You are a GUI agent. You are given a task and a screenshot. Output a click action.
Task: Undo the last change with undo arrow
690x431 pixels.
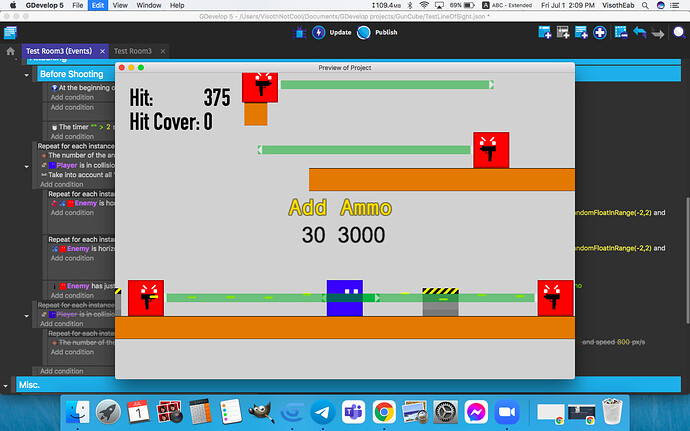pos(638,33)
